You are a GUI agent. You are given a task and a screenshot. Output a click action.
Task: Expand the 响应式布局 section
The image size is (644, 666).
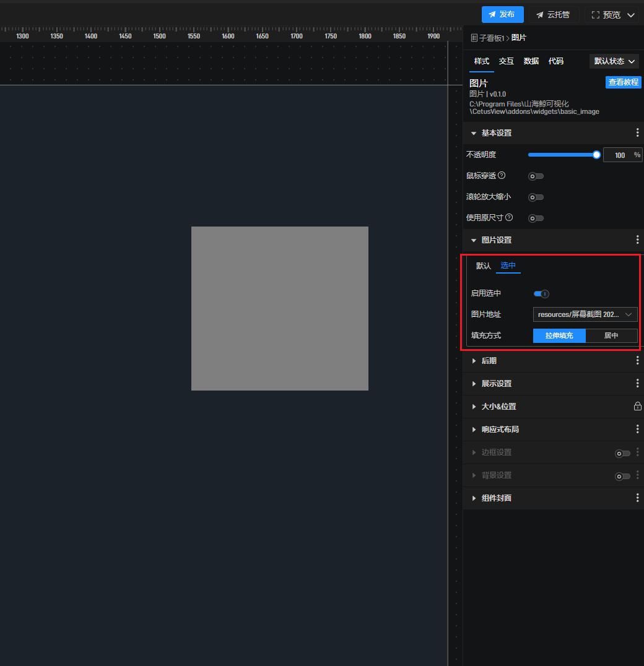pos(500,430)
